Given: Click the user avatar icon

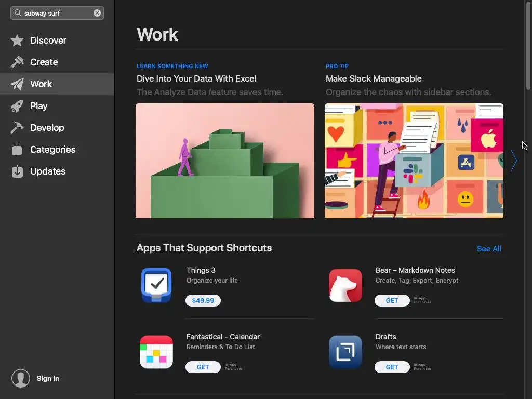Looking at the screenshot, I should click(21, 378).
